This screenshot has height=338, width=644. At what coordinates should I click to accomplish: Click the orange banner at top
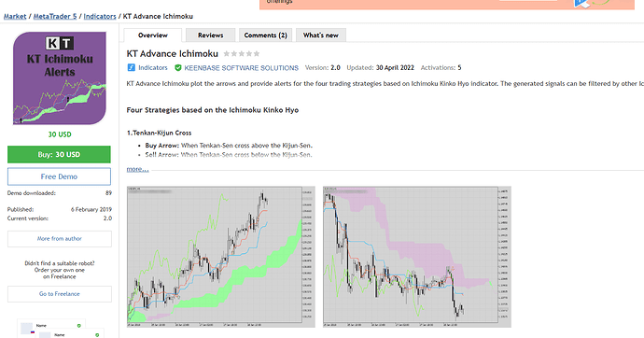click(447, 4)
